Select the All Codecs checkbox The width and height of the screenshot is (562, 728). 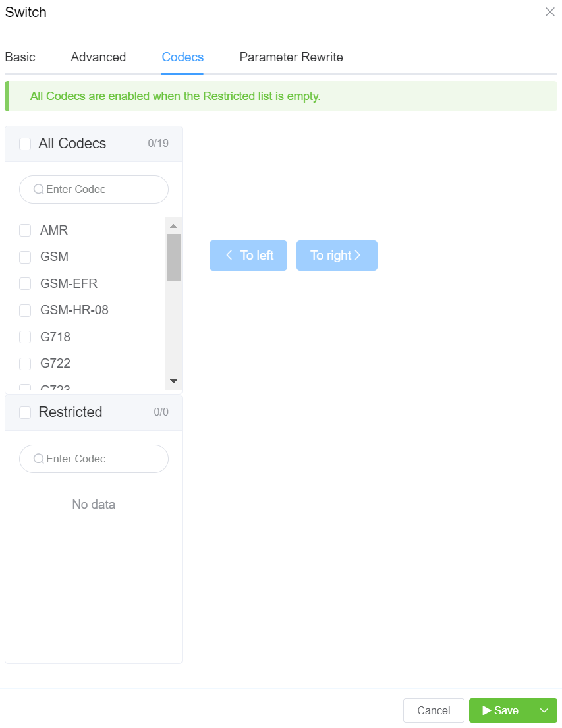point(25,144)
